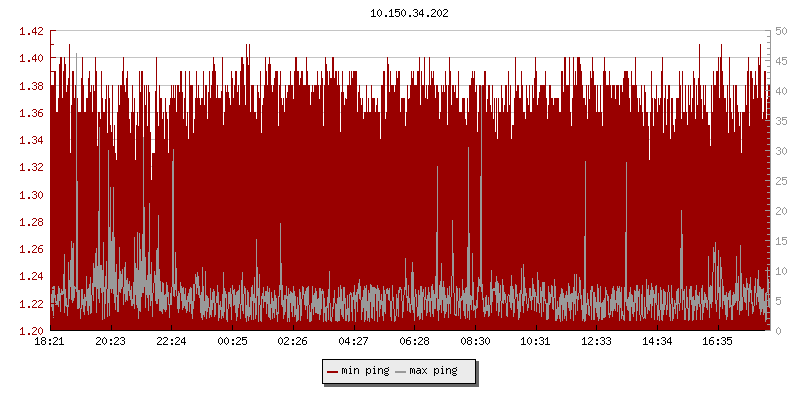800x400 pixels.
Task: Click the 1.42 left axis value
Action: 32,31
